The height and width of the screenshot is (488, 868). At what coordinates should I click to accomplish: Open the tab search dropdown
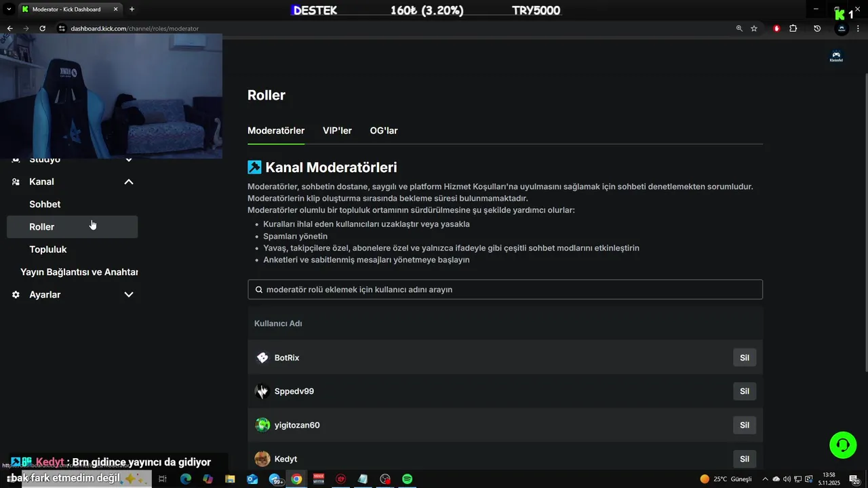point(9,9)
